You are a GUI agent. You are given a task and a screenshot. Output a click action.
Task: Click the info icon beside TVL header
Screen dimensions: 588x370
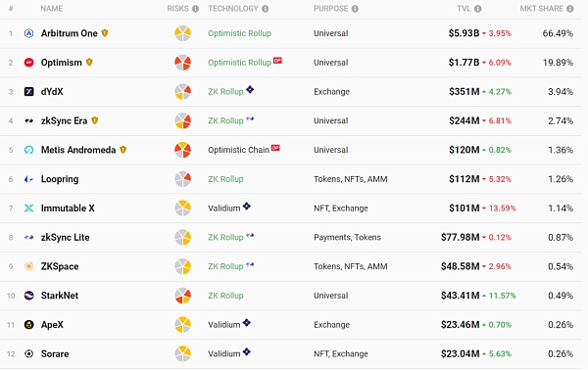(x=478, y=9)
